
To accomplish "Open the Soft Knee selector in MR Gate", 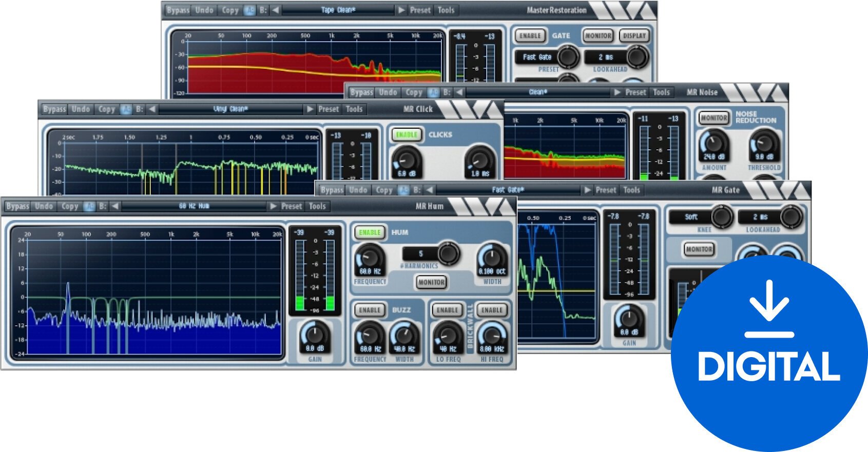I will [x=722, y=217].
